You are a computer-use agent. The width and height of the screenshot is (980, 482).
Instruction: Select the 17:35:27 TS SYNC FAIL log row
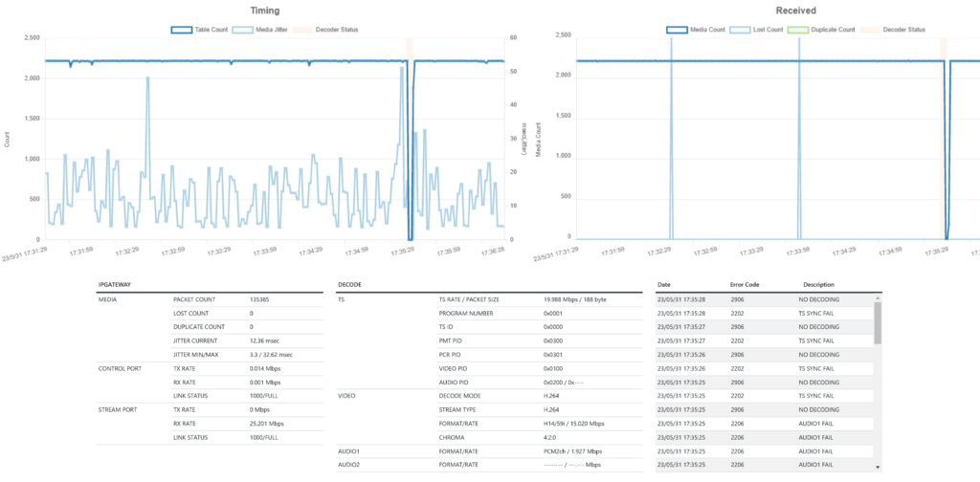coord(762,340)
